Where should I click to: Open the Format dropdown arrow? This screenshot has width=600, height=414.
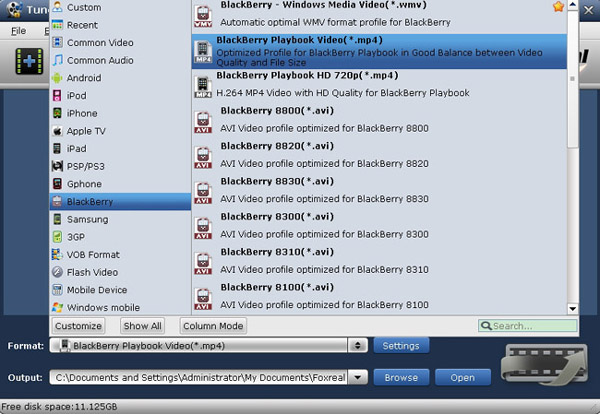coord(357,346)
